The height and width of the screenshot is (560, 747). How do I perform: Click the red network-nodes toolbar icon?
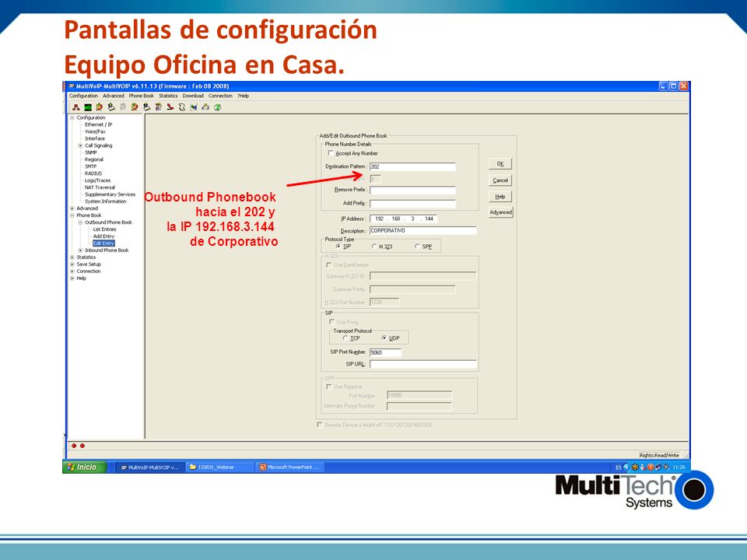coord(76,107)
